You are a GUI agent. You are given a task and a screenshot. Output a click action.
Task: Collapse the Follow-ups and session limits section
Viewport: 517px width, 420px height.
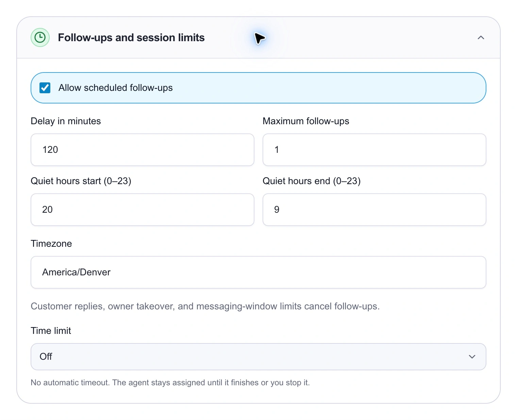(x=481, y=37)
